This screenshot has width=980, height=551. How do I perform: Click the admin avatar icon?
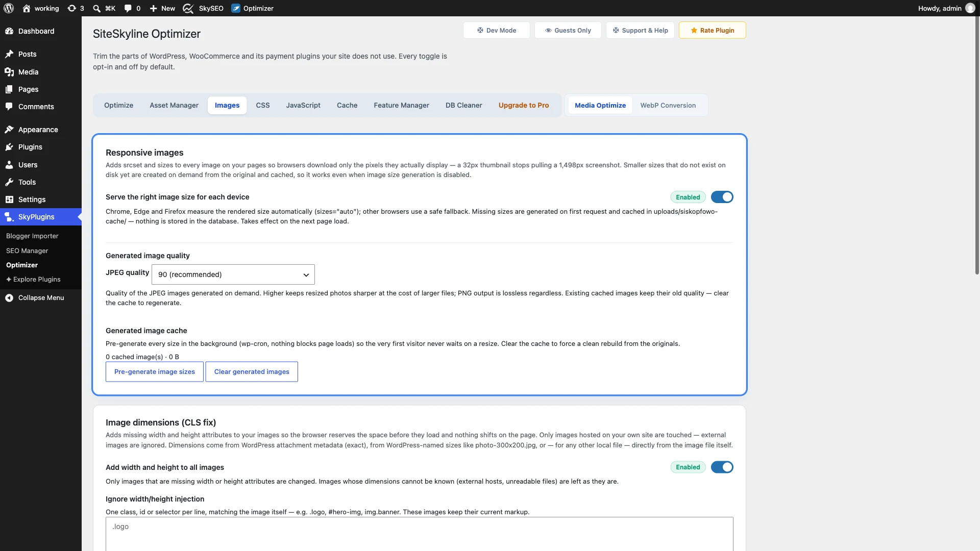click(970, 8)
